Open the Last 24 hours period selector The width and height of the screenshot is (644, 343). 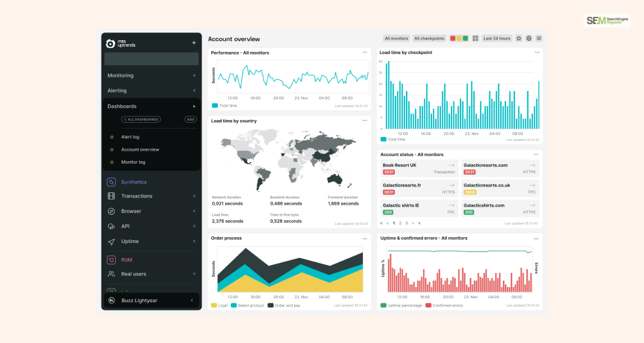tap(497, 38)
